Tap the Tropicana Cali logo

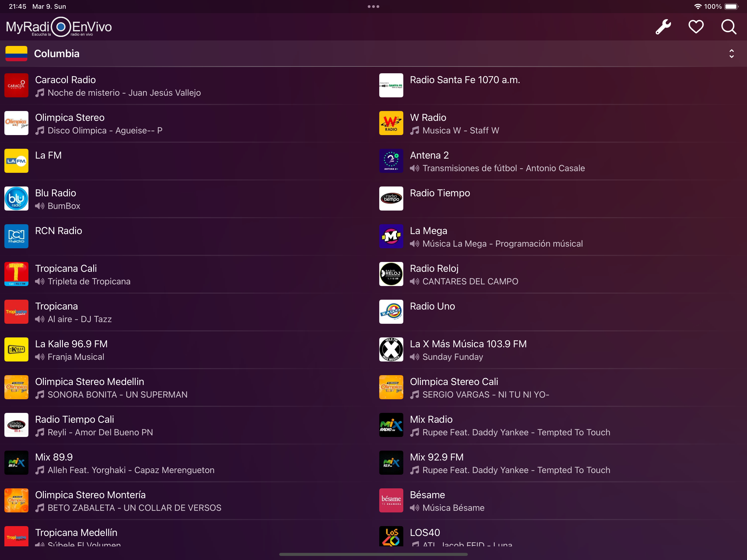point(16,274)
